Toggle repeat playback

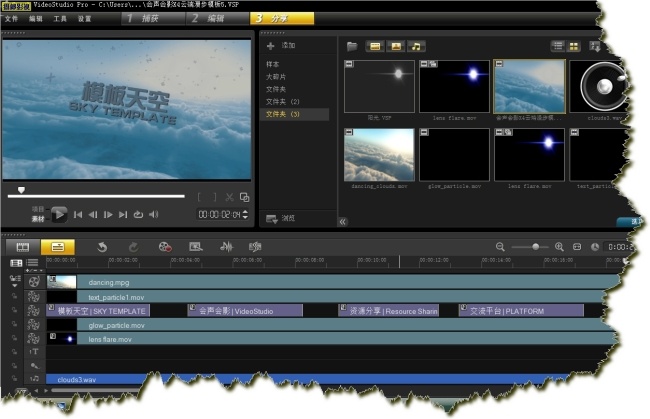[138, 214]
